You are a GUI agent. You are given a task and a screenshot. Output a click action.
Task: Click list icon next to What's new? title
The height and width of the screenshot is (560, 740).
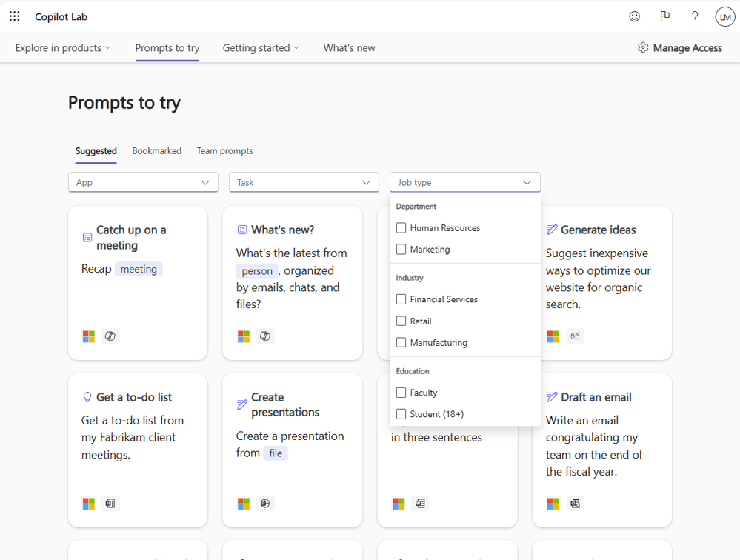coord(242,230)
